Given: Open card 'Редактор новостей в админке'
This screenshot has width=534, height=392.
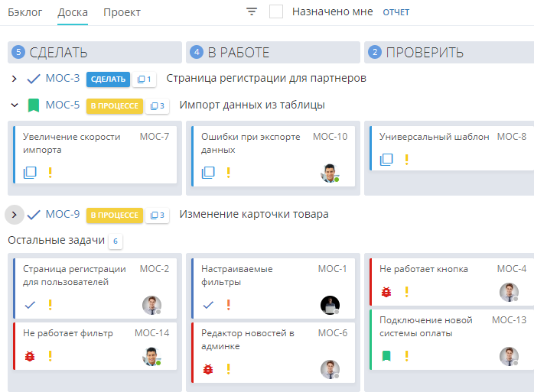Looking at the screenshot, I should pyautogui.click(x=273, y=352).
